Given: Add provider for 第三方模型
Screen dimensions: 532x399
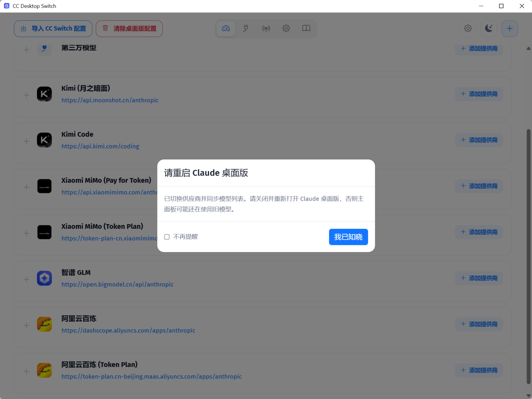Looking at the screenshot, I should point(479,48).
